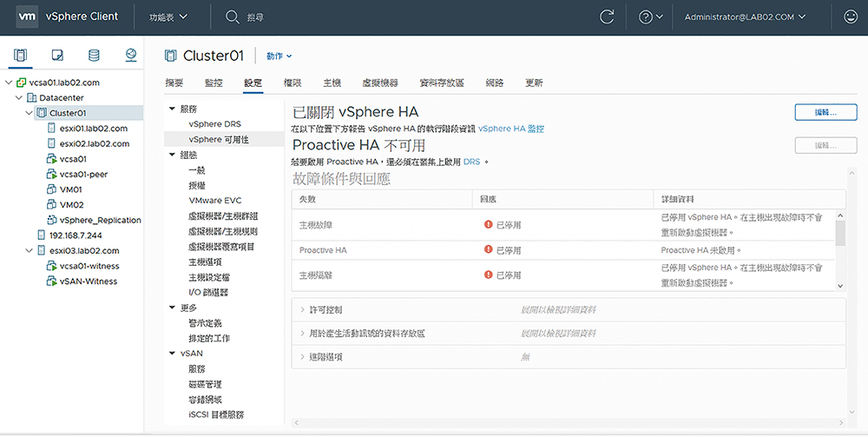Viewport: 868px width, 437px height.
Task: Click scroll-down arrow of failure table
Action: pos(840,286)
